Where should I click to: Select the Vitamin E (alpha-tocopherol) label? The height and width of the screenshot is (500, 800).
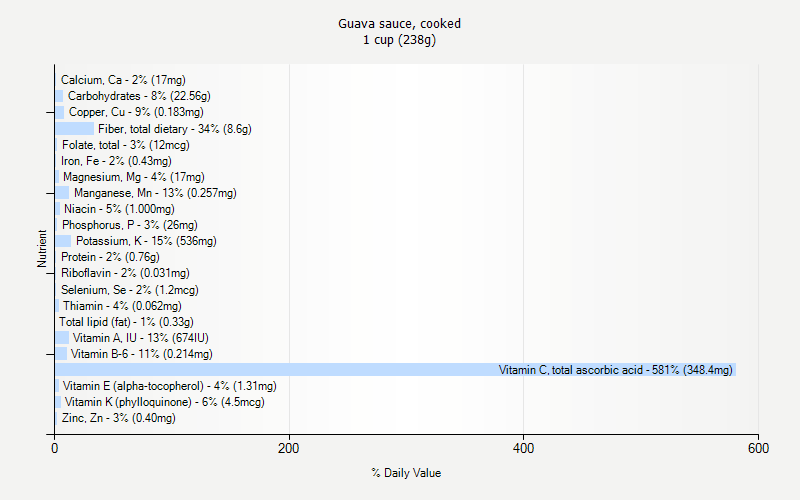click(x=170, y=386)
